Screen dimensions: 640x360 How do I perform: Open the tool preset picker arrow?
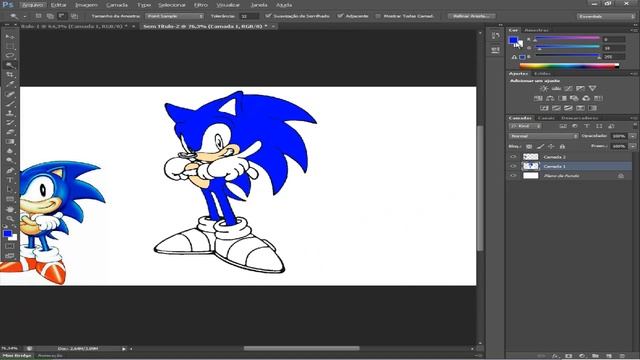(25, 16)
